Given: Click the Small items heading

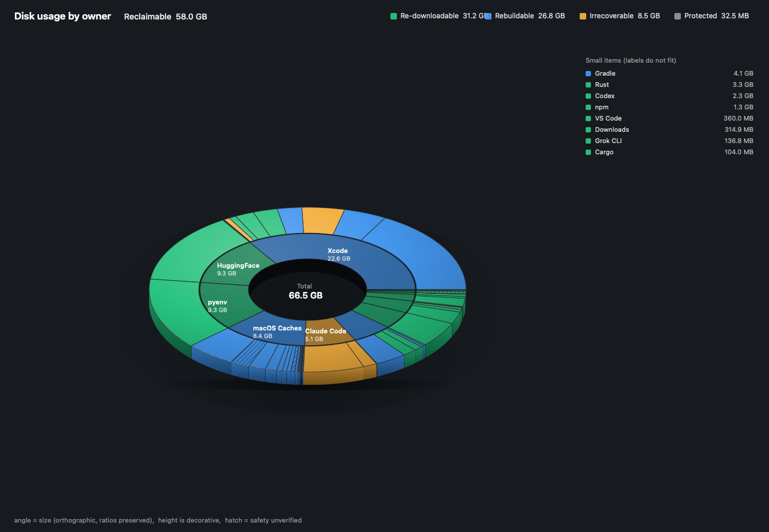Looking at the screenshot, I should coord(631,60).
